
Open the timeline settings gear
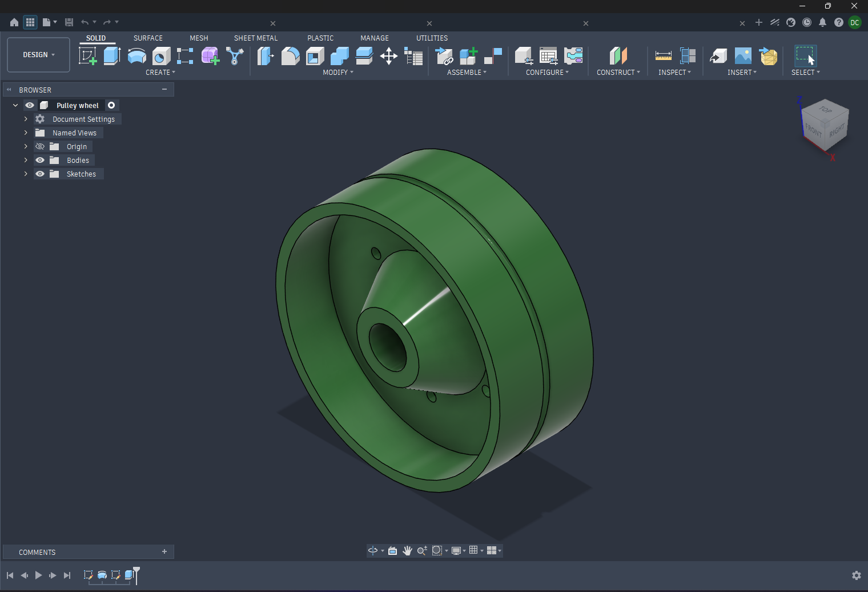856,575
